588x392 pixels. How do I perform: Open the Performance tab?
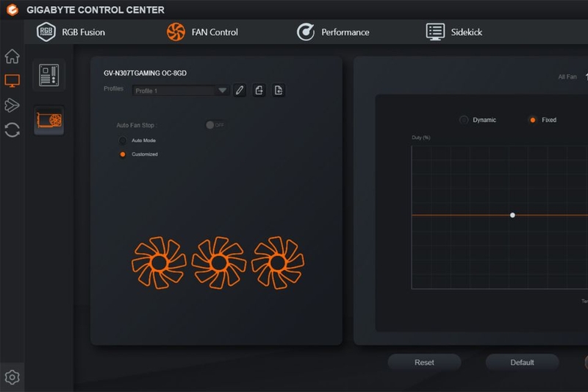pyautogui.click(x=333, y=32)
